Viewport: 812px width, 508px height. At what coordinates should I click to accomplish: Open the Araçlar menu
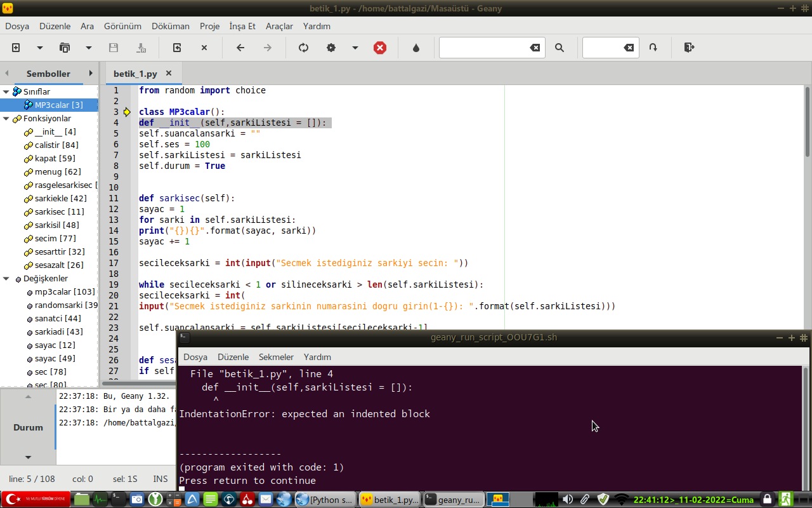[279, 26]
